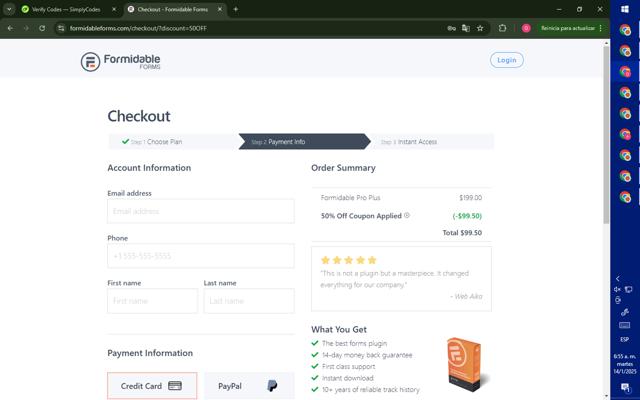Click the $199.00 price
Image resolution: width=640 pixels, height=400 pixels.
click(471, 198)
